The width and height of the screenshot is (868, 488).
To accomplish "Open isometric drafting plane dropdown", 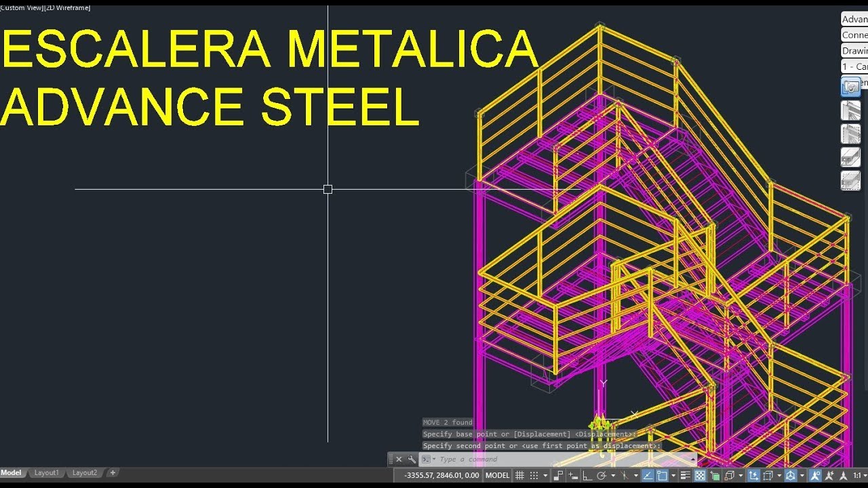I will [x=636, y=475].
